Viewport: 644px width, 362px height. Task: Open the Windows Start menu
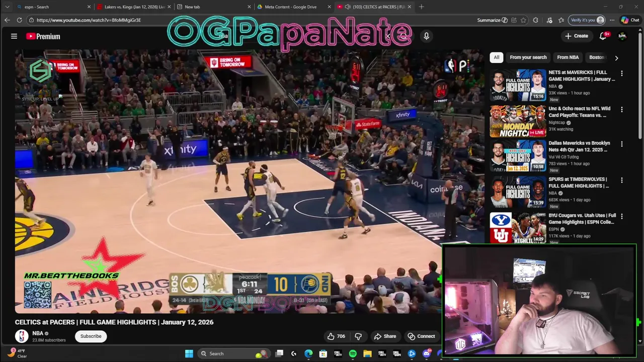[x=189, y=353]
